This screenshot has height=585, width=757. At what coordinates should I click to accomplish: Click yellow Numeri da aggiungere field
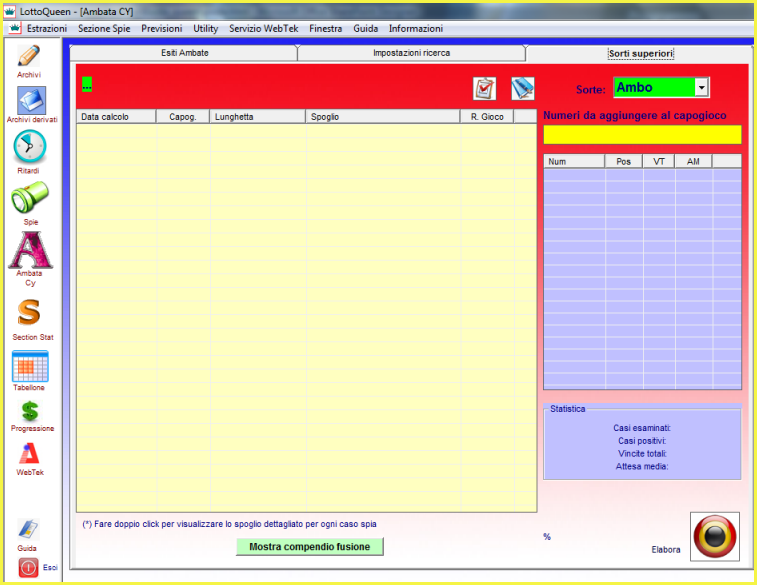point(643,135)
